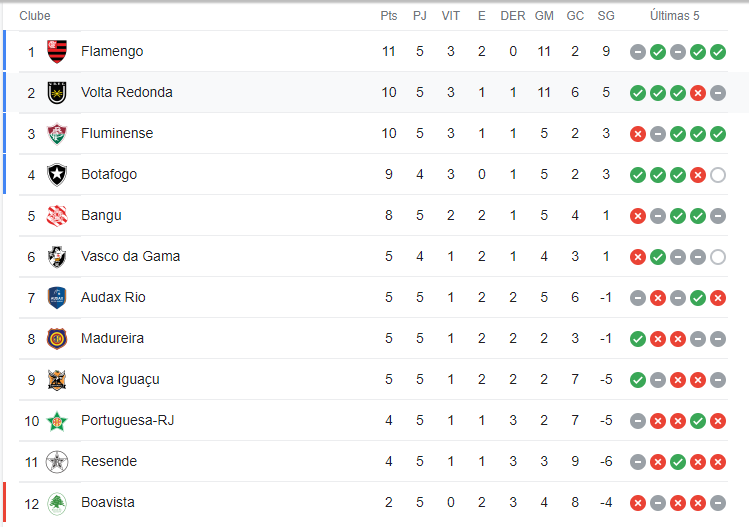Click the Madureira club crest
749x527 pixels.
pyautogui.click(x=57, y=339)
